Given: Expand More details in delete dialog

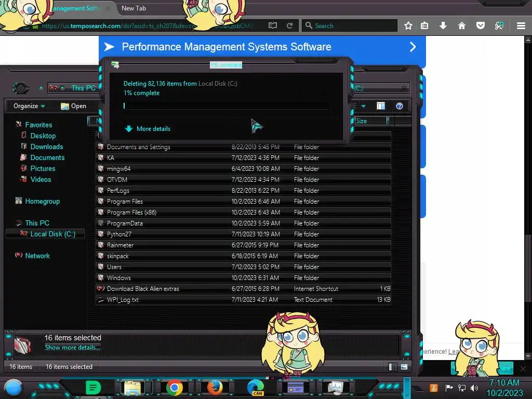Looking at the screenshot, I should tap(148, 129).
